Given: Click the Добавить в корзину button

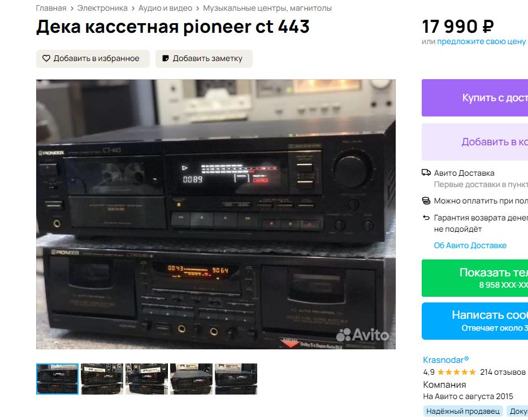Looking at the screenshot, I should coord(475,142).
